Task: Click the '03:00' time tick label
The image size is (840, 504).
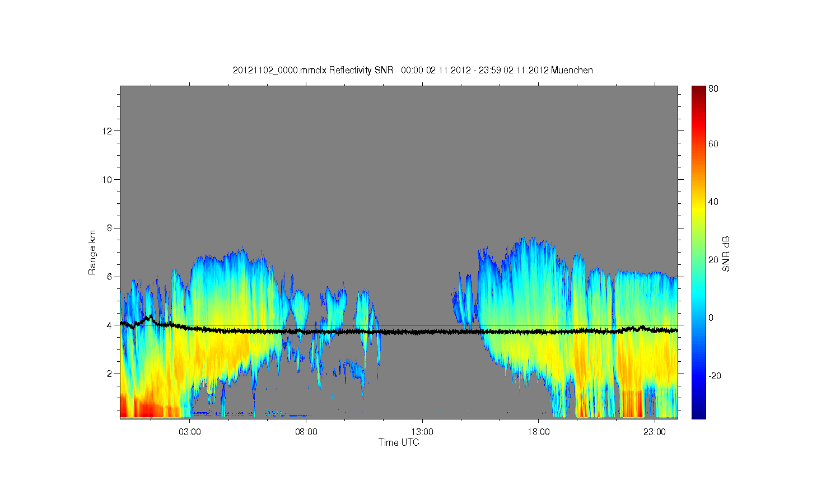Action: click(x=190, y=432)
